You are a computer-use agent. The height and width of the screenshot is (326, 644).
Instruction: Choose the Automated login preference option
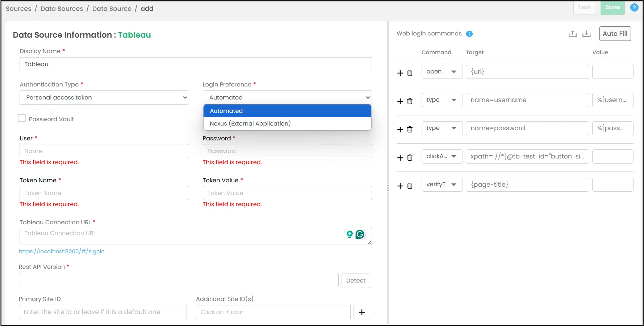226,111
